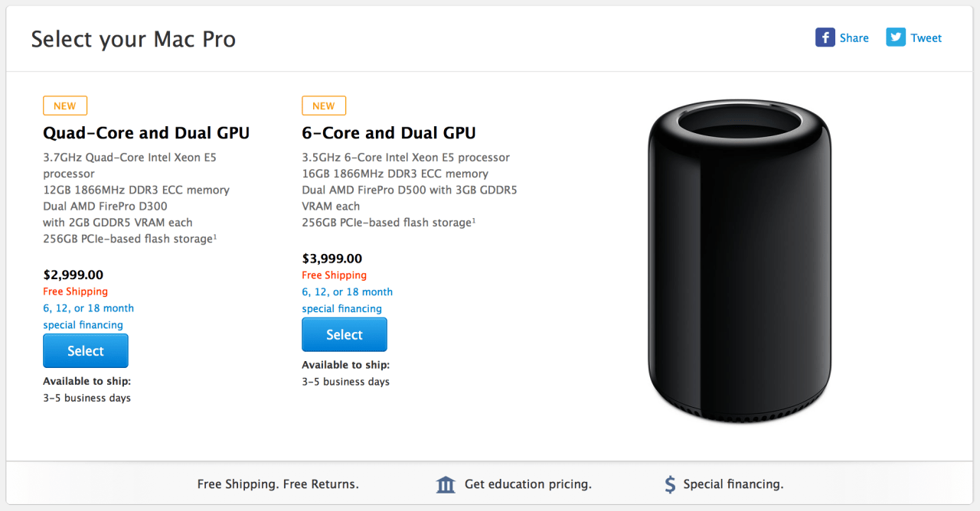Click the $3,999.00 price

[332, 259]
